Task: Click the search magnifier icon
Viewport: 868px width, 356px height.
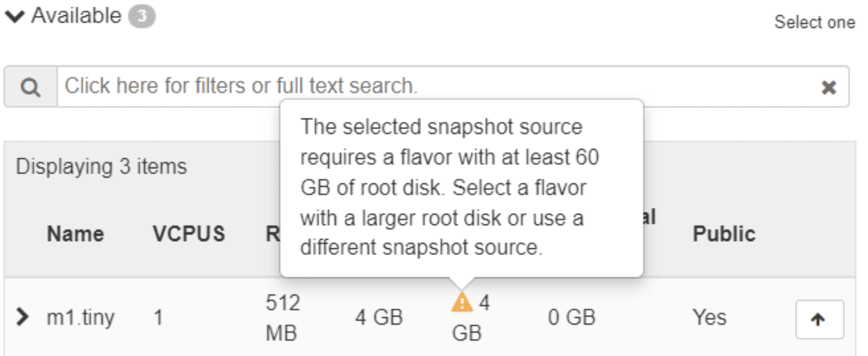Action: 31,87
